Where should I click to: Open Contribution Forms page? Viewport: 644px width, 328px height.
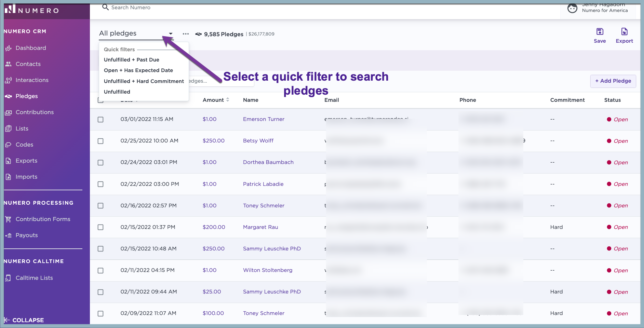(43, 219)
